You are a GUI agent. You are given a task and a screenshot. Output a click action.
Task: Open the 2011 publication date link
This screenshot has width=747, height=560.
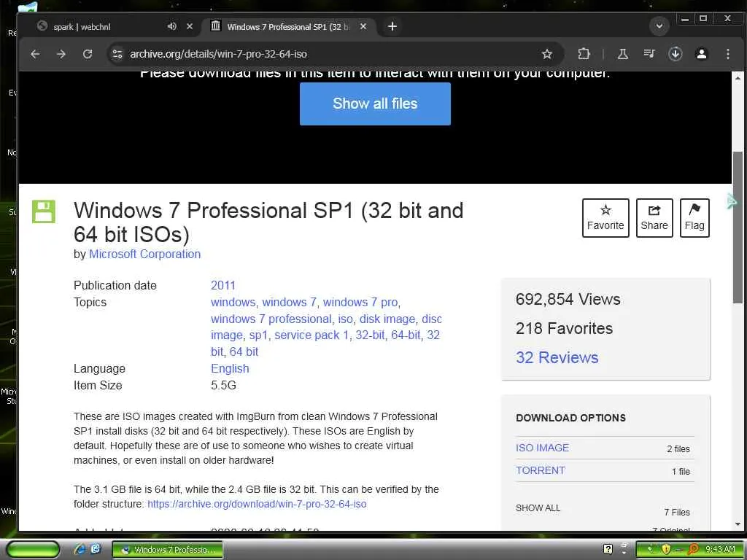[223, 285]
